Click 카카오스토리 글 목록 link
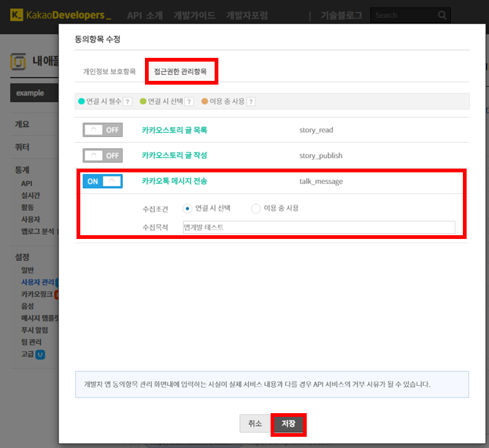Viewport: 489px width, 448px height. pos(174,130)
